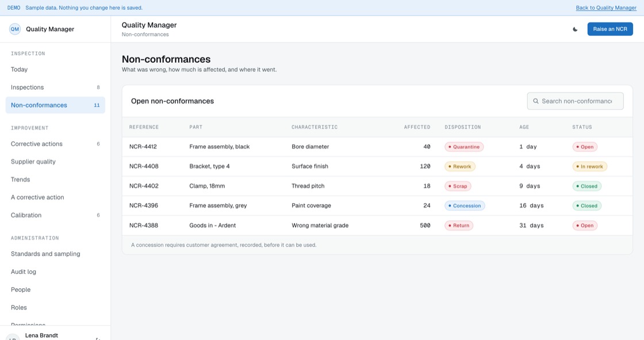Click the Quarantine disposition badge
644x340 pixels.
(463, 147)
